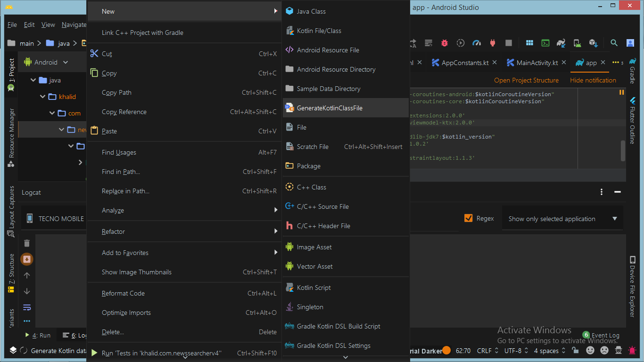Open Terminal icon in the toolbar
644x362 pixels.
tap(545, 43)
